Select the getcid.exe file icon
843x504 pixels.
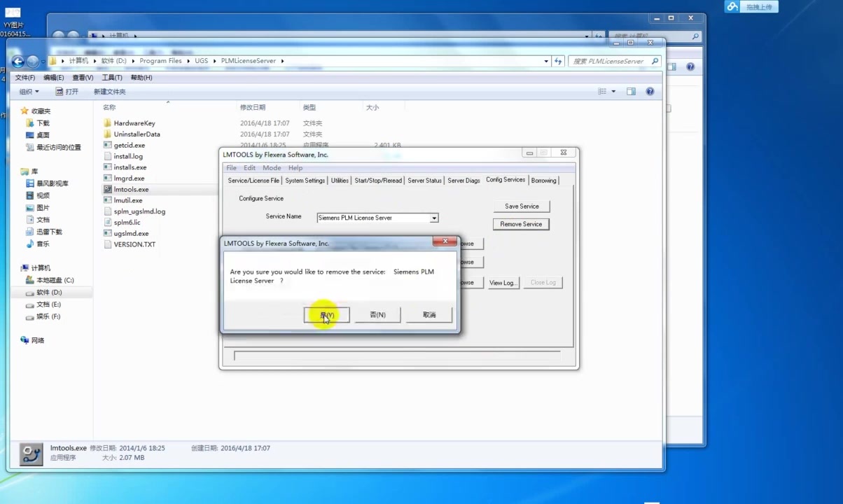108,146
